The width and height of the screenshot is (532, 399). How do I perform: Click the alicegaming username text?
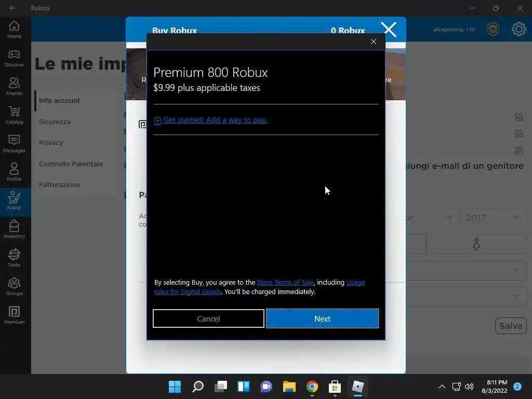point(454,30)
